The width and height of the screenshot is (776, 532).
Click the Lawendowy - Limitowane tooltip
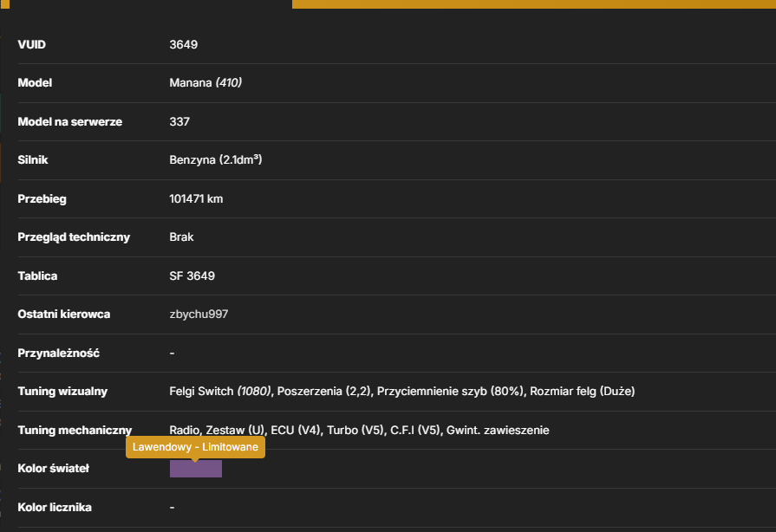[x=195, y=447]
